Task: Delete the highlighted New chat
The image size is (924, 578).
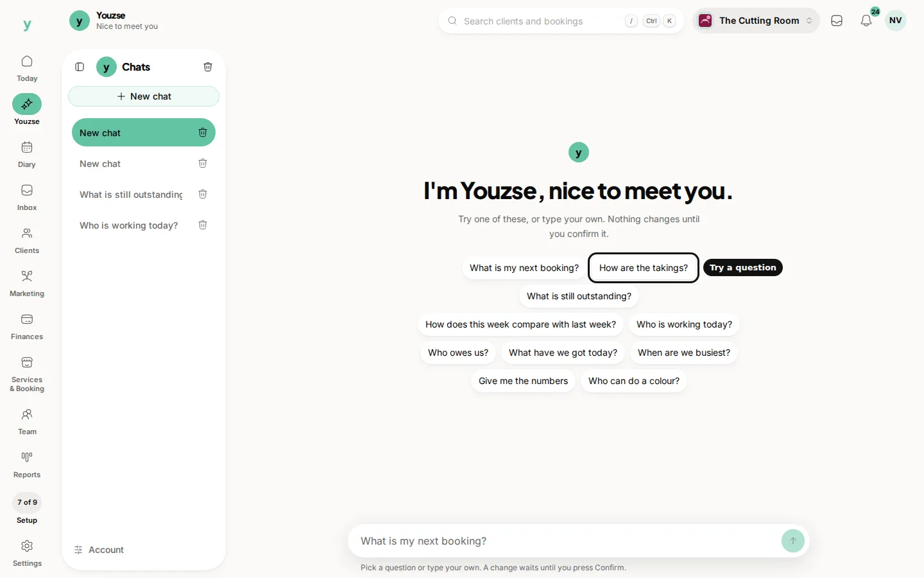Action: click(203, 132)
